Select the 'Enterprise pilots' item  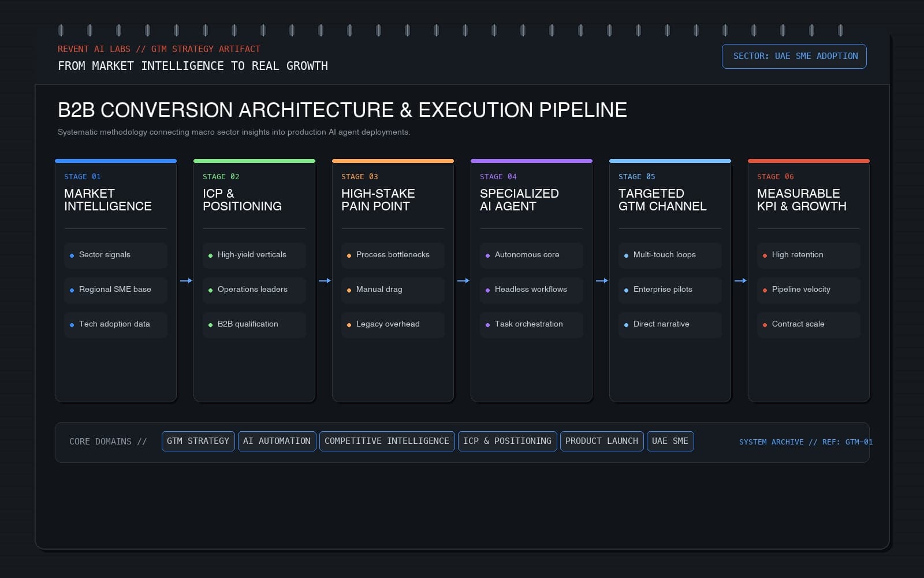670,290
